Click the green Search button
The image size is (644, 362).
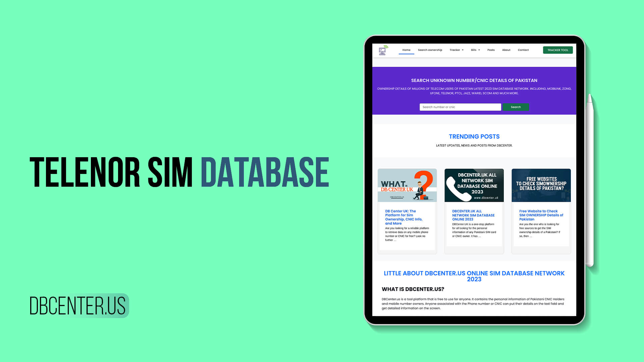click(x=515, y=107)
